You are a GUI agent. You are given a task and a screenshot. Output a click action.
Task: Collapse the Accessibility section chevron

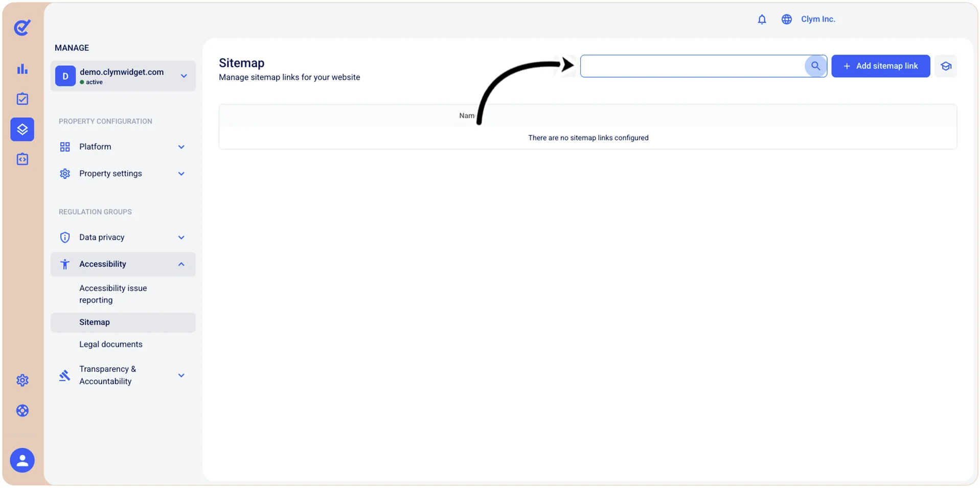coord(181,264)
